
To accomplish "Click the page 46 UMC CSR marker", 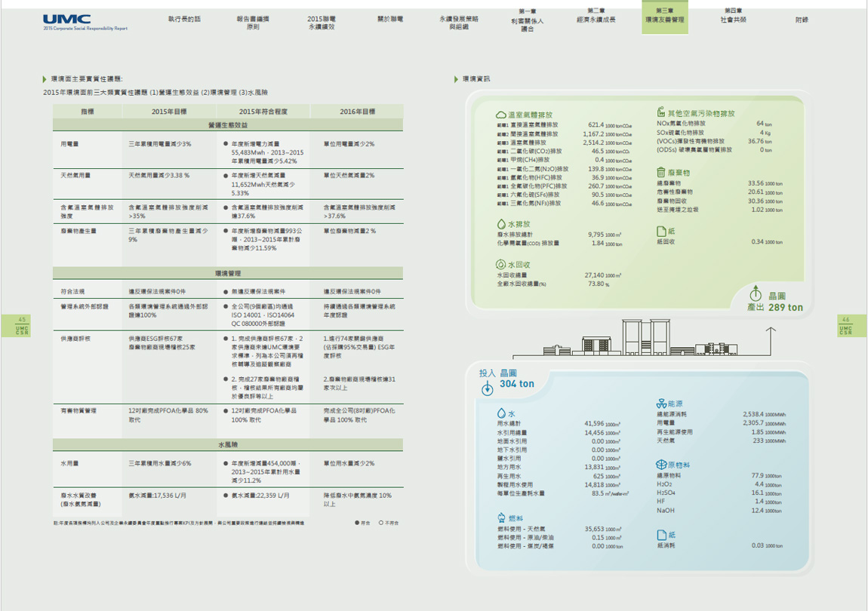I will point(846,325).
